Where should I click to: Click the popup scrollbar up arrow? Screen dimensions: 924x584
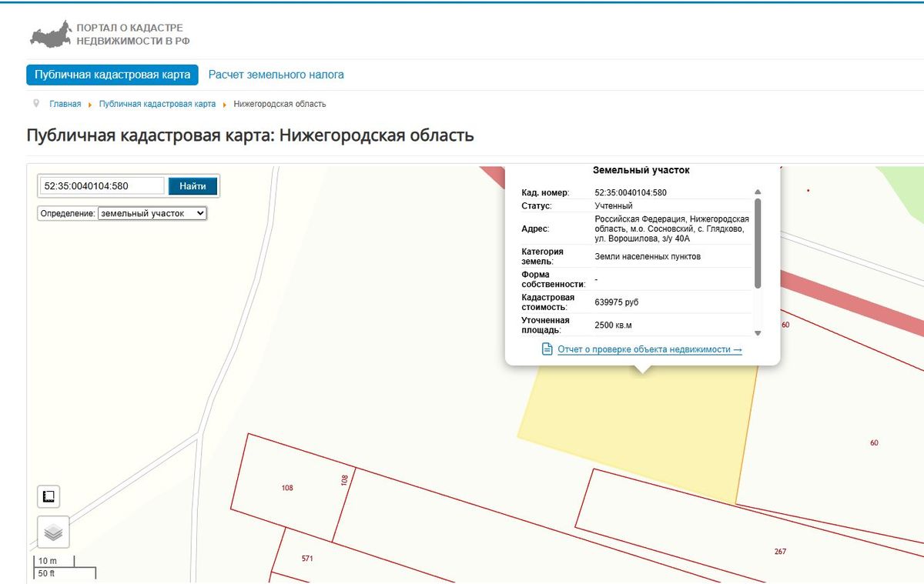[x=758, y=192]
